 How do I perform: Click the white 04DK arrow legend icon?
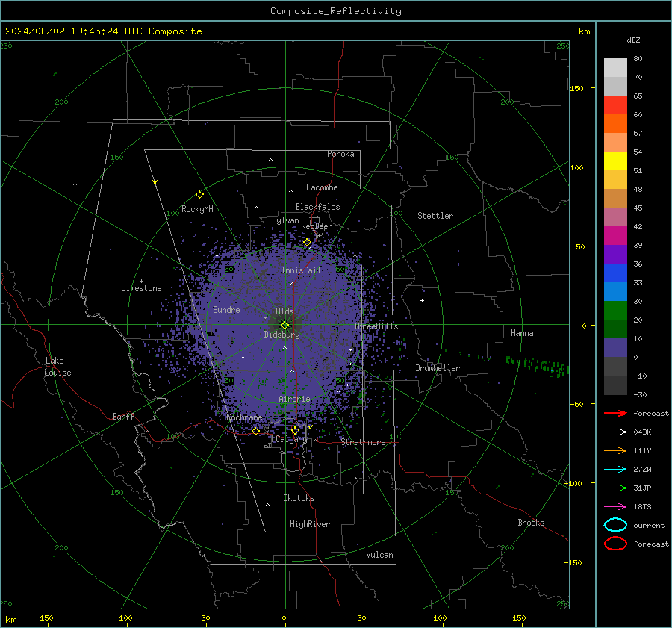[615, 432]
